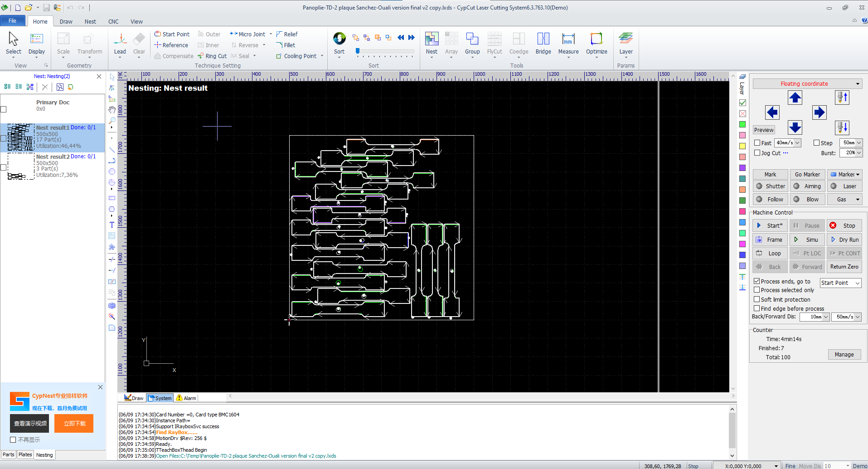The image size is (868, 469).
Task: Select the yellow layer color swatch
Action: tap(742, 146)
